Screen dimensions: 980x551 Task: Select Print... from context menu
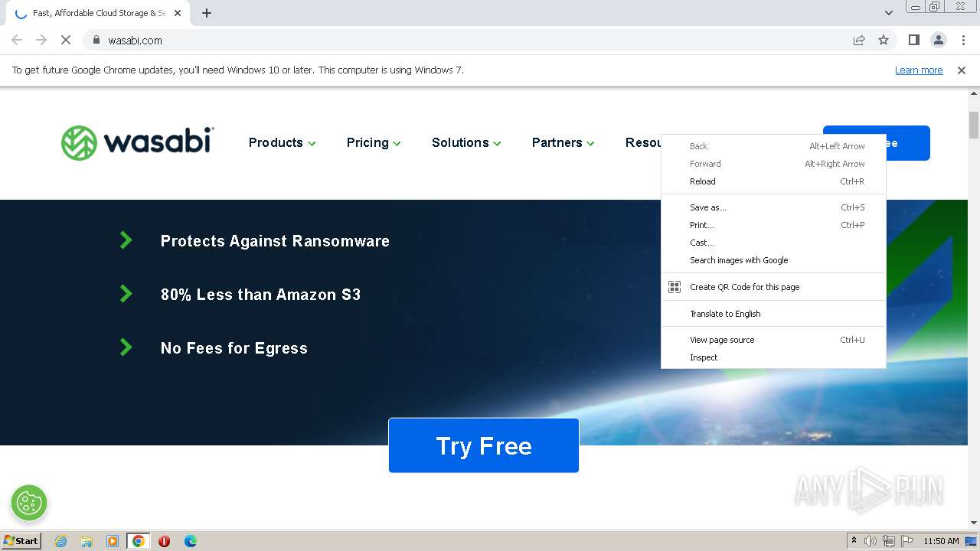(773, 225)
